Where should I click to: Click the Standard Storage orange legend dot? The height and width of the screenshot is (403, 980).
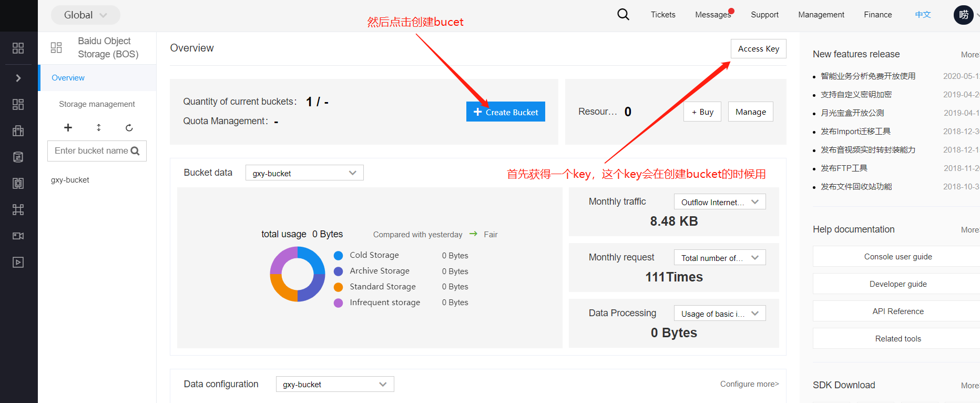pyautogui.click(x=339, y=287)
